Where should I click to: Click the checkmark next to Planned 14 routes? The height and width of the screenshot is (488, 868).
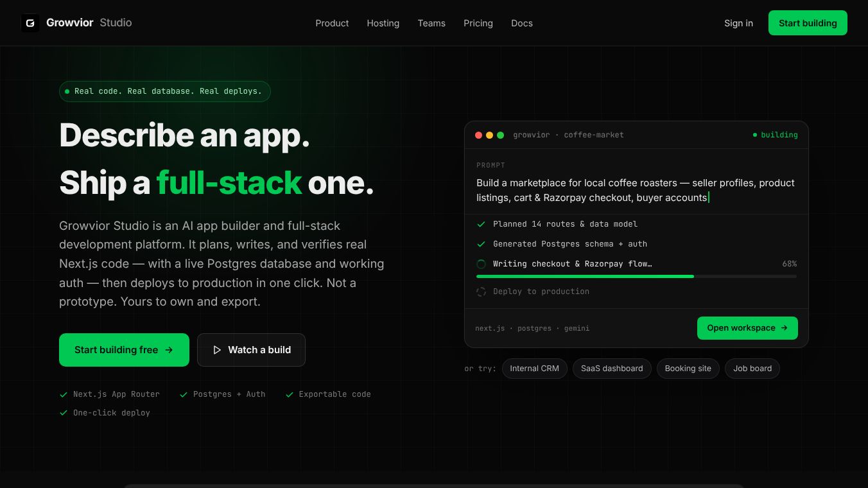click(481, 224)
